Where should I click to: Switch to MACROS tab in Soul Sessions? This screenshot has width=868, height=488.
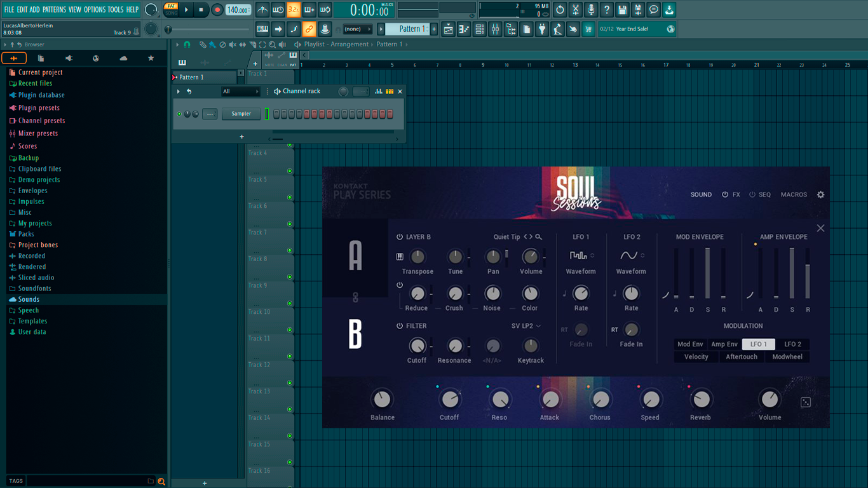(x=794, y=194)
